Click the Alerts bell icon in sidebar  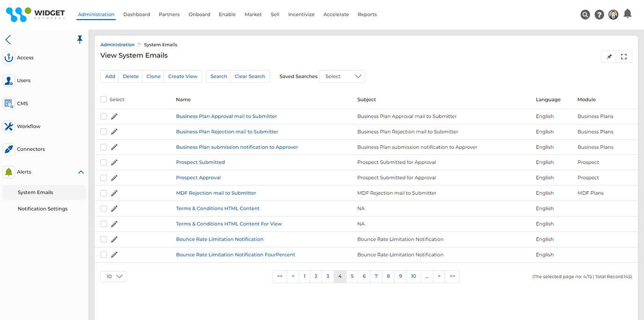coord(9,172)
